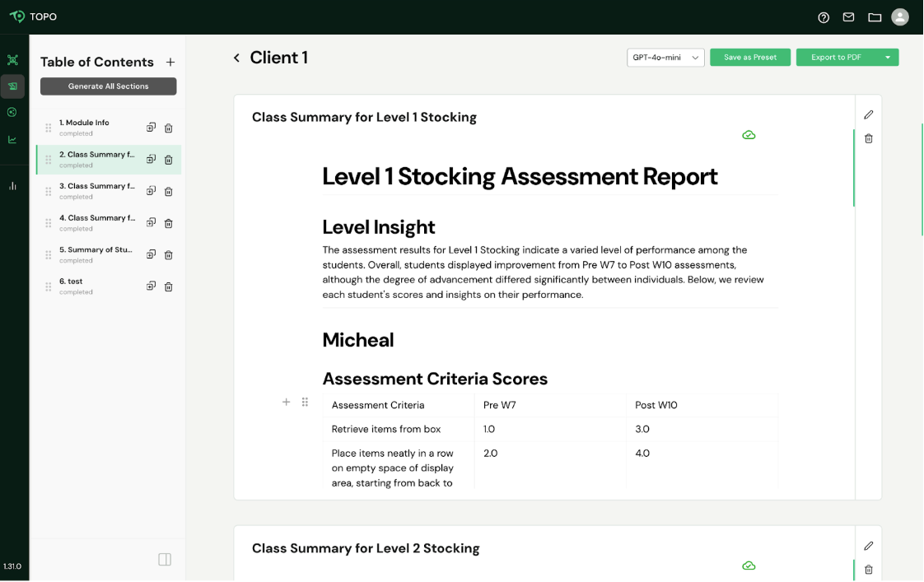Click the Save as Preset button
This screenshot has height=582, width=924.
coord(749,57)
